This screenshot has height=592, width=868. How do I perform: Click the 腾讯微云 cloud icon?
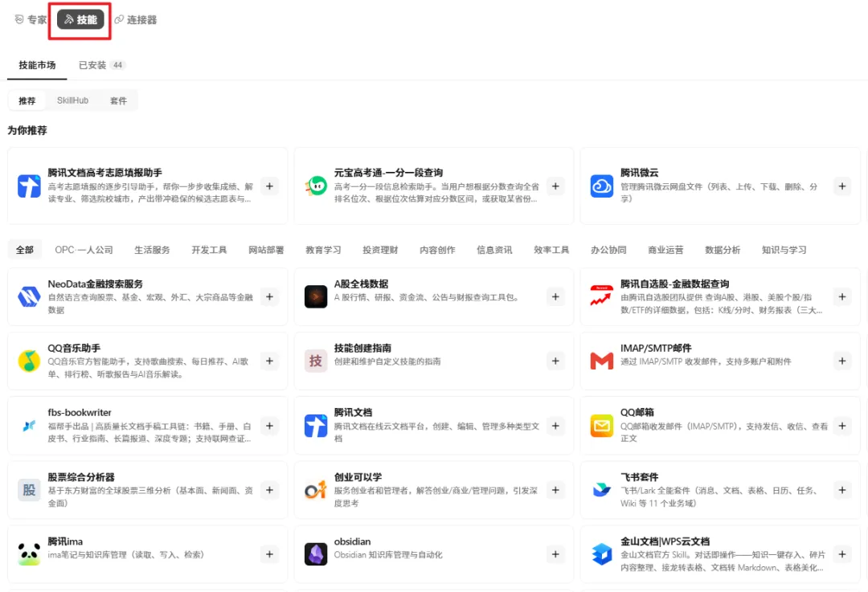pos(602,186)
